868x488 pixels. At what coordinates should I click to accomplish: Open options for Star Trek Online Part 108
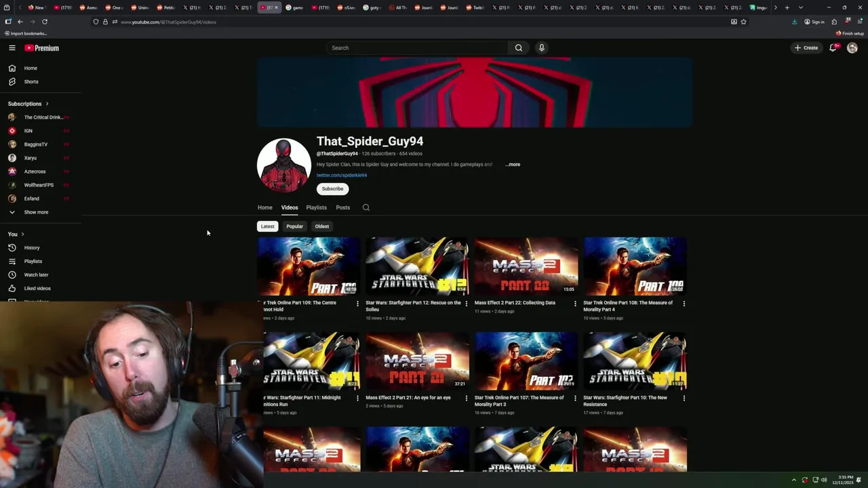coord(684,304)
